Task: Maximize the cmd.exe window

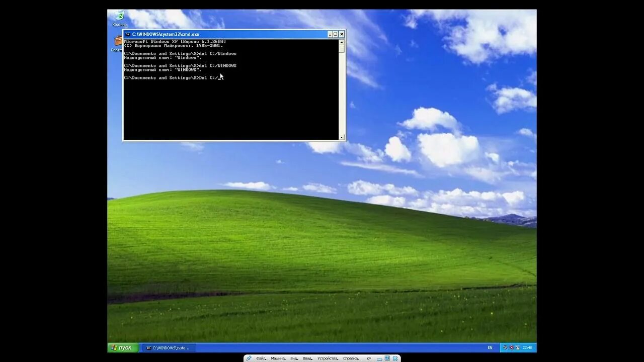Action: (x=336, y=34)
